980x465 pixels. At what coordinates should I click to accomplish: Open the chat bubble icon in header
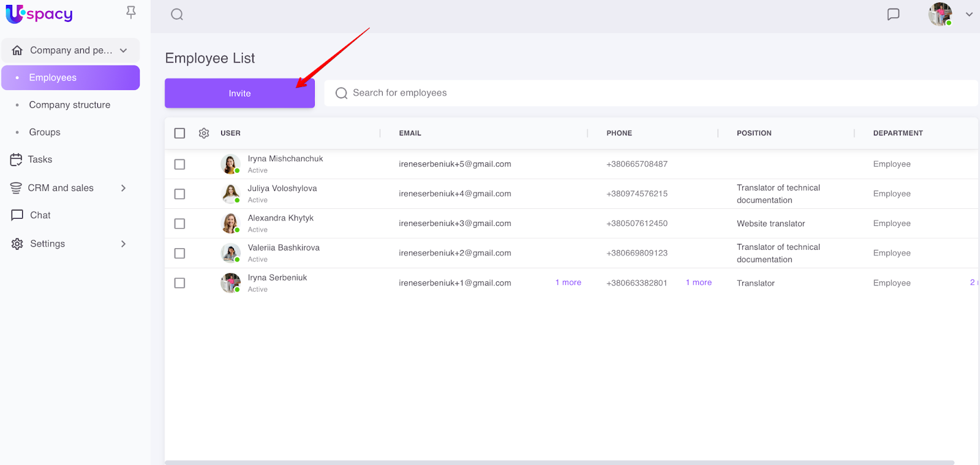[893, 14]
